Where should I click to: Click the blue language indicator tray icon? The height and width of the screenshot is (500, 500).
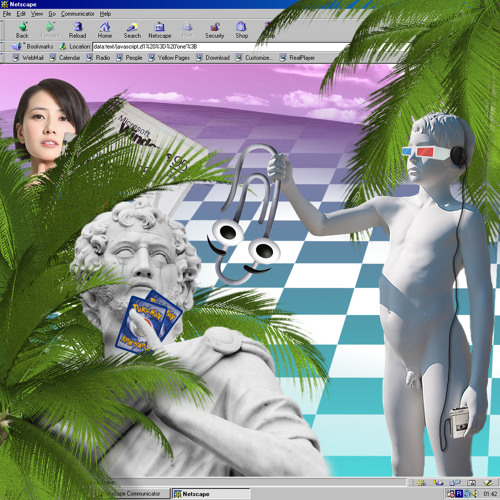pos(459,494)
